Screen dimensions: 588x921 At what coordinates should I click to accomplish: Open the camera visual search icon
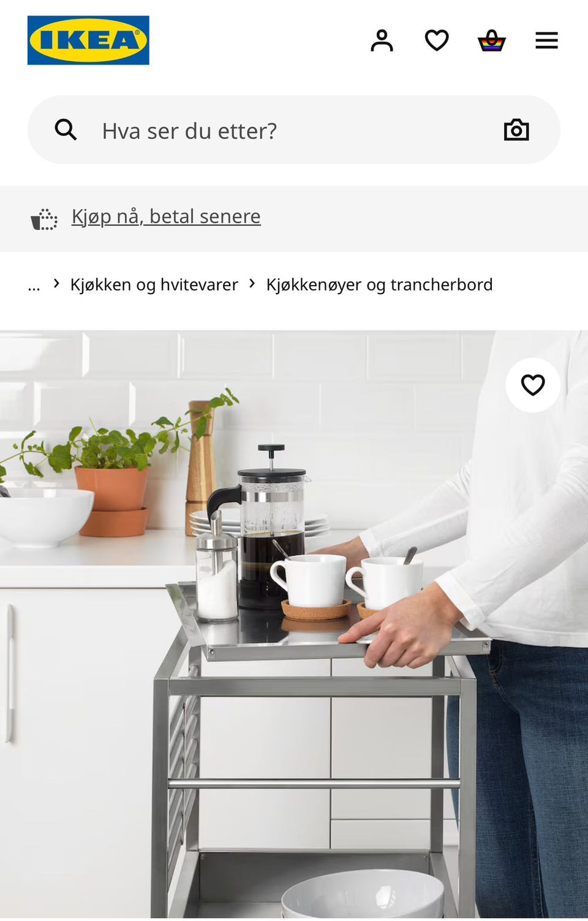[x=516, y=130]
